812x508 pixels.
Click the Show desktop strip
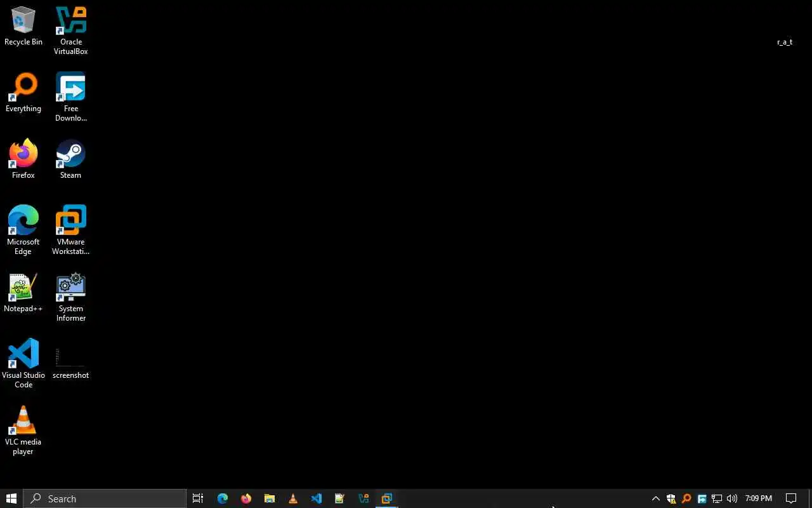point(810,498)
